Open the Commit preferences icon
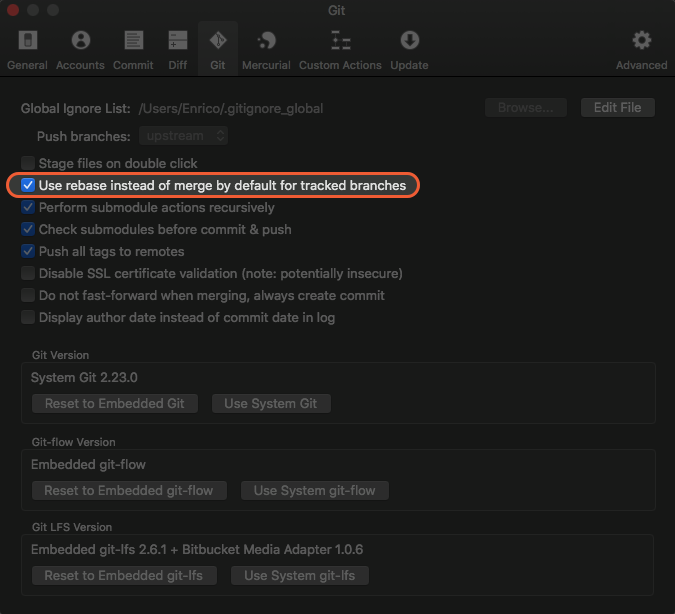Image resolution: width=675 pixels, height=614 pixels. 133,40
